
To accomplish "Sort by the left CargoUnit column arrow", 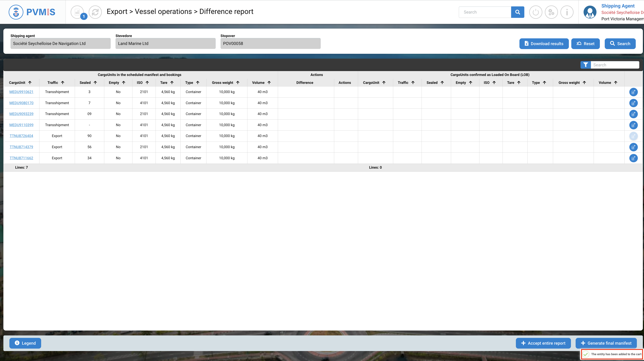I will coord(30,83).
